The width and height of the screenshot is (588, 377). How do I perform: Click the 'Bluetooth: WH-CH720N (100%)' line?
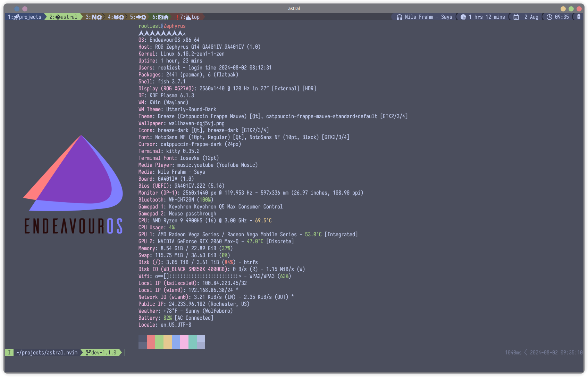point(176,200)
